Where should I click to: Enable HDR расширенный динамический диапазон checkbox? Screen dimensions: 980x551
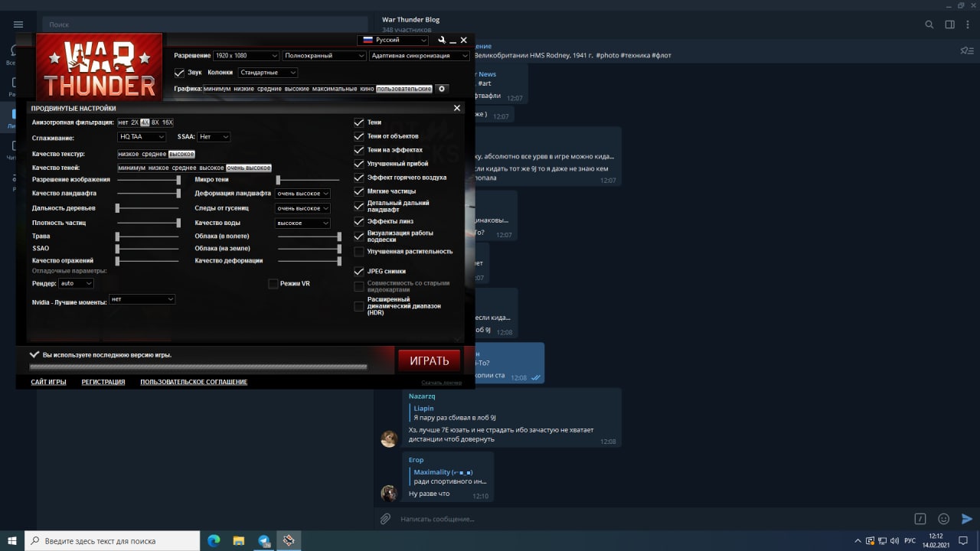359,306
